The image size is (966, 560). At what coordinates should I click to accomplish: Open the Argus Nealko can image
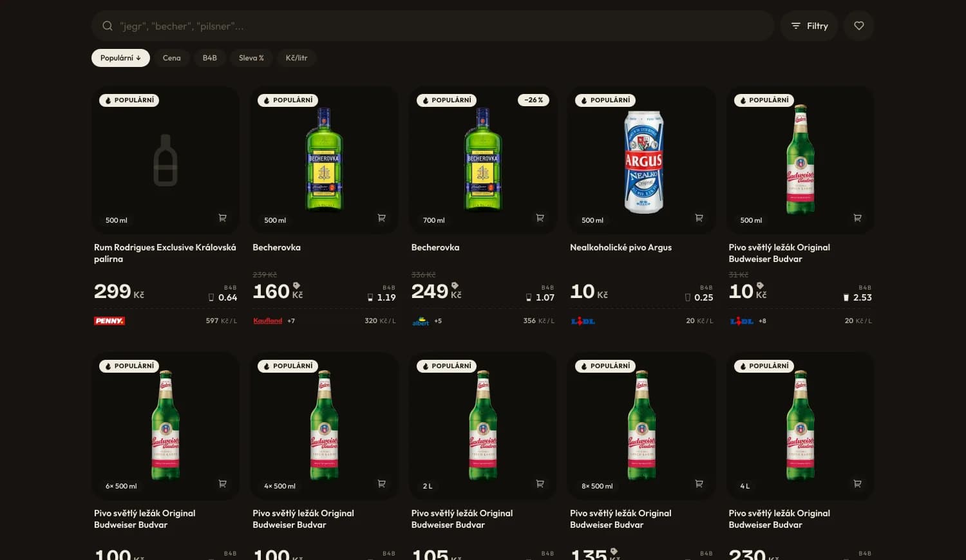[x=643, y=162]
